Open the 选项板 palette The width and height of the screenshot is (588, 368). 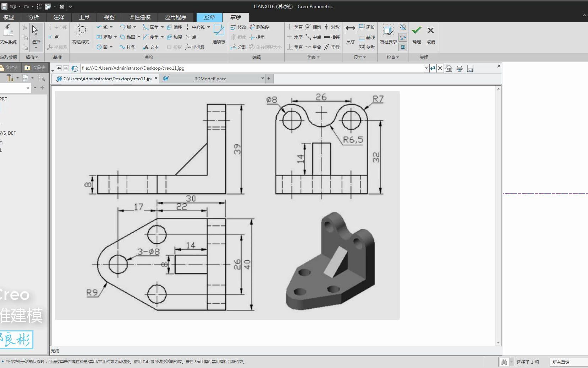point(219,34)
